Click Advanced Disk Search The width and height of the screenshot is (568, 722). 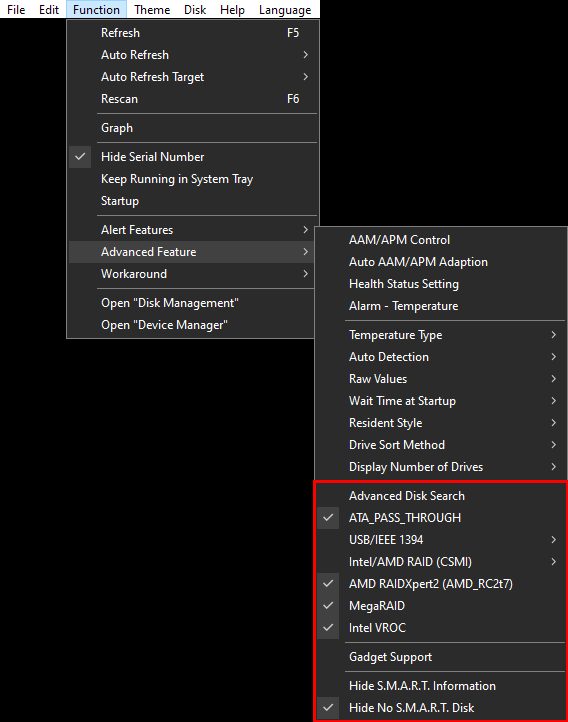(441, 496)
